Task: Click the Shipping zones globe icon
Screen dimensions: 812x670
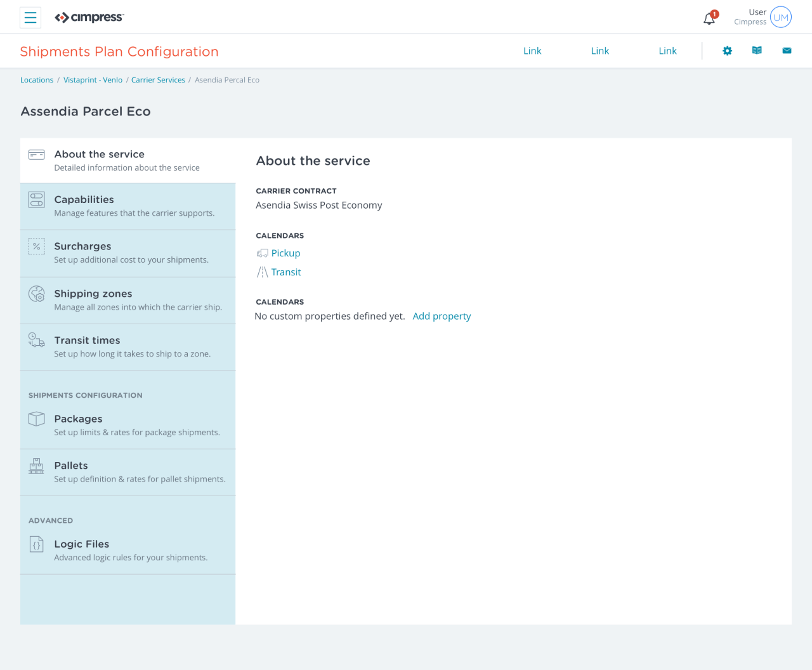Action: pyautogui.click(x=37, y=294)
